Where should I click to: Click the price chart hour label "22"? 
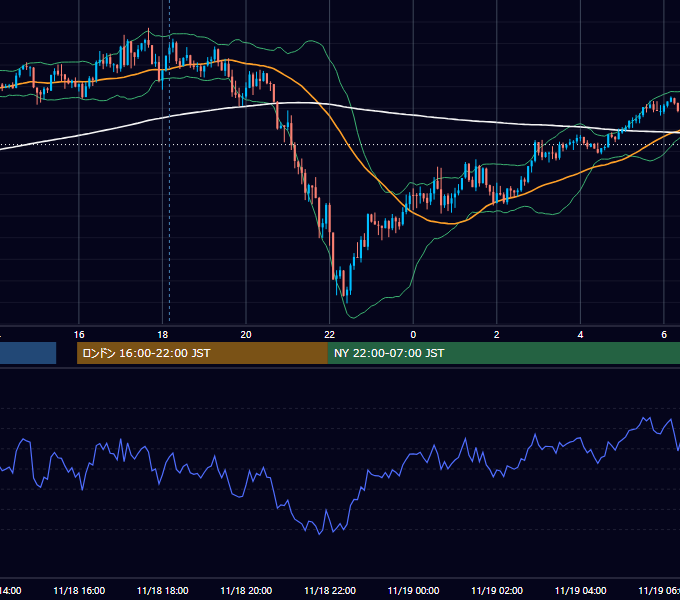330,335
